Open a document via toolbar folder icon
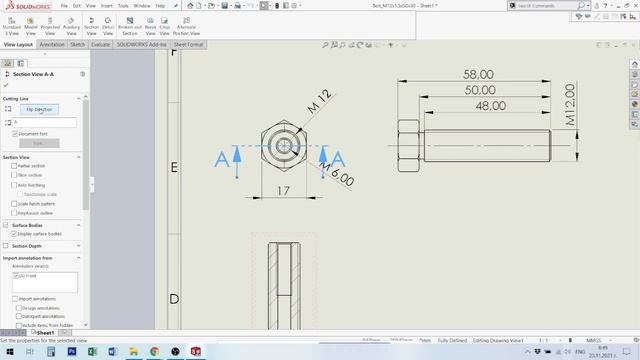 tap(211, 6)
